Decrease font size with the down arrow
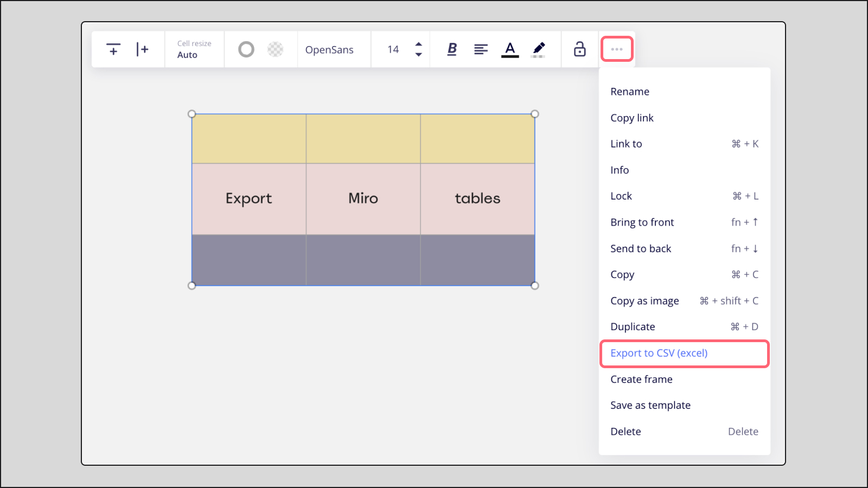 (x=418, y=54)
